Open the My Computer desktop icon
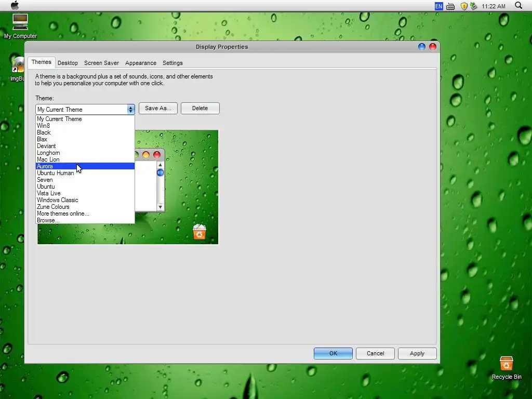Screen dimensions: 532x399 tap(20, 26)
